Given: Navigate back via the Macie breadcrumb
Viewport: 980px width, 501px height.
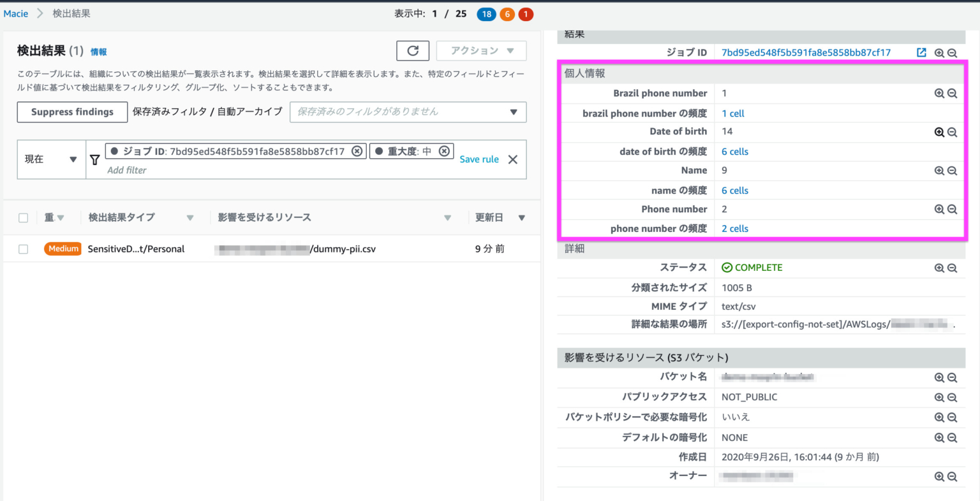Looking at the screenshot, I should point(15,13).
